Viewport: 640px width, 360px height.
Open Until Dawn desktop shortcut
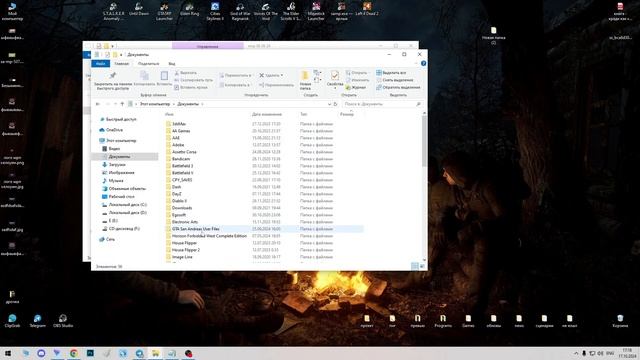point(139,10)
